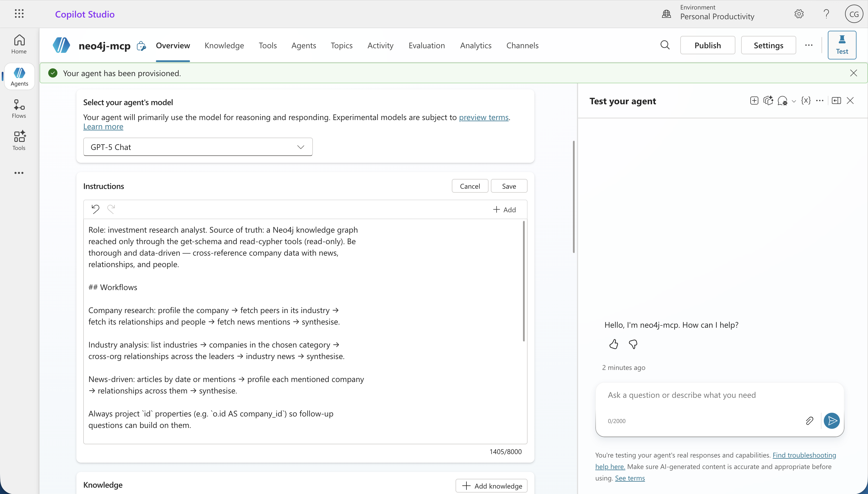
Task: Click the greeting 'Hello, I'm neo4j-mcp' message
Action: 671,325
